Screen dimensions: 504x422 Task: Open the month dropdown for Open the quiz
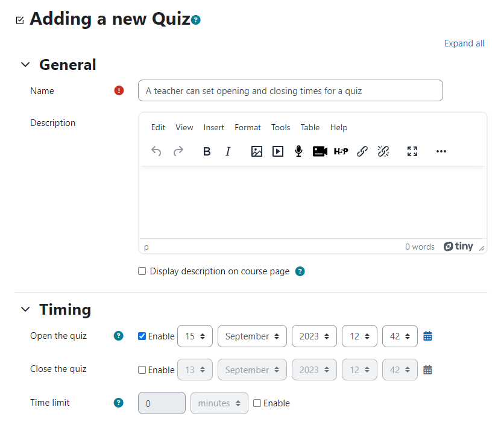point(252,336)
